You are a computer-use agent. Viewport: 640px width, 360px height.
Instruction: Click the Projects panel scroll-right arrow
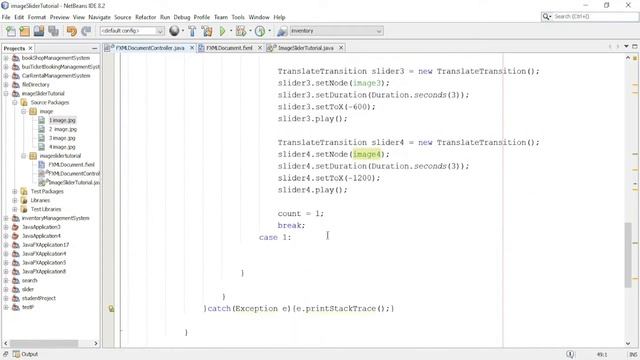coord(96,343)
